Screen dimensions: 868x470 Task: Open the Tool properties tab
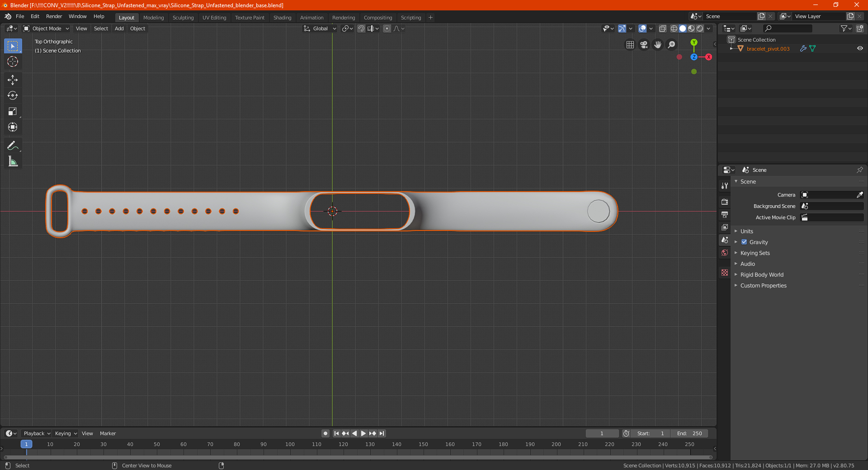(x=725, y=186)
